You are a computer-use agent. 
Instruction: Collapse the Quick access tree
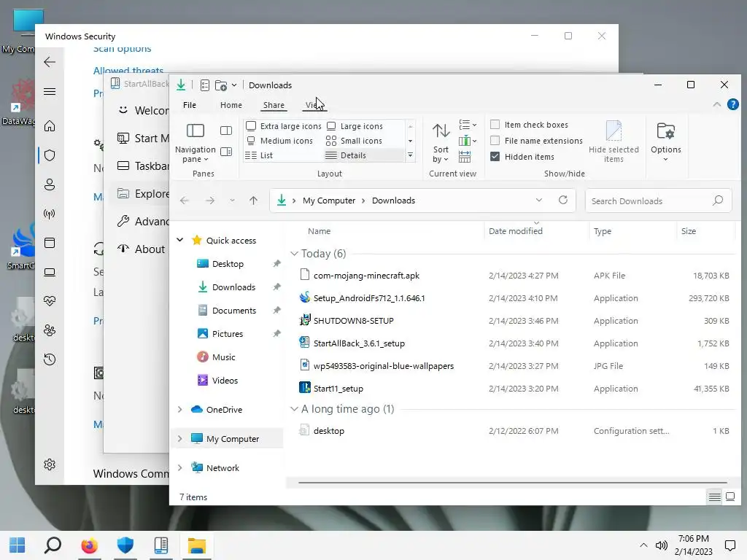(x=180, y=240)
